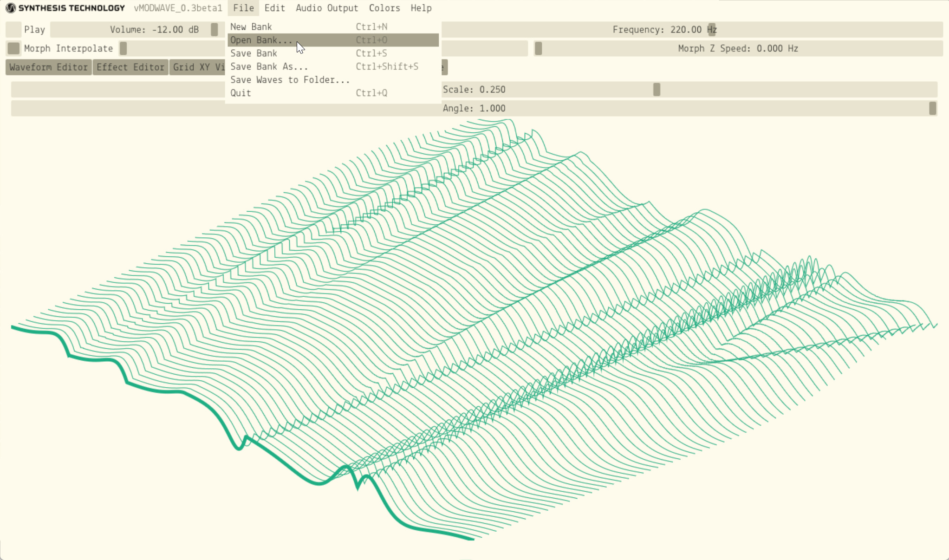
Task: Select Save Bank As... entry
Action: (333, 66)
